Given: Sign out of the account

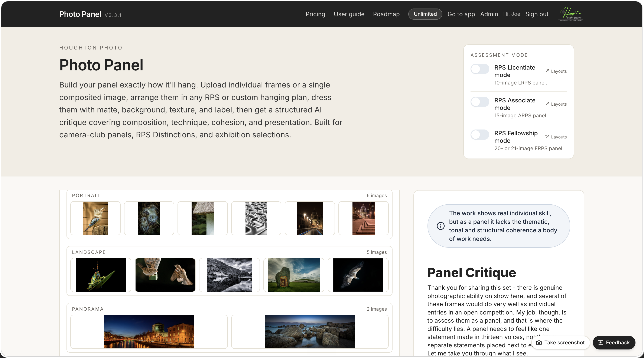Looking at the screenshot, I should coord(537,14).
